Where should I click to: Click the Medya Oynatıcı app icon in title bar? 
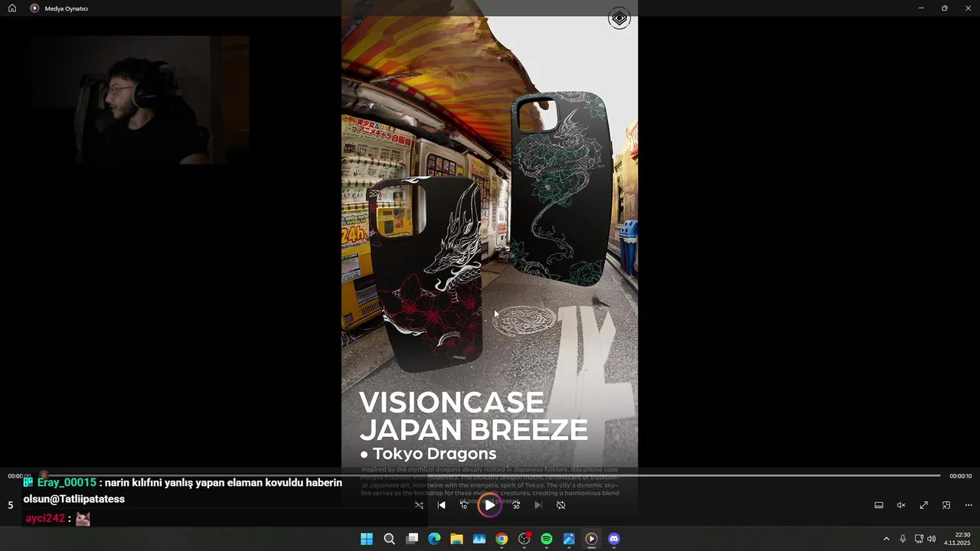point(34,8)
